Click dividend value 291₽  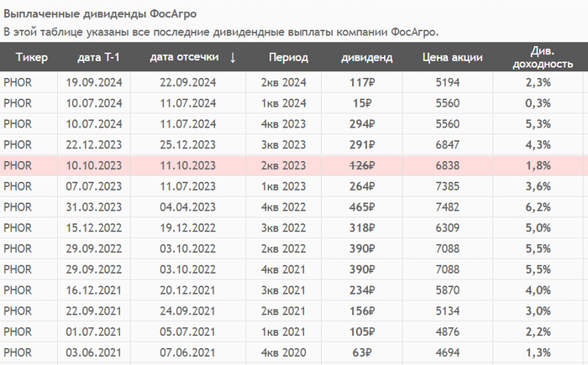pyautogui.click(x=362, y=144)
